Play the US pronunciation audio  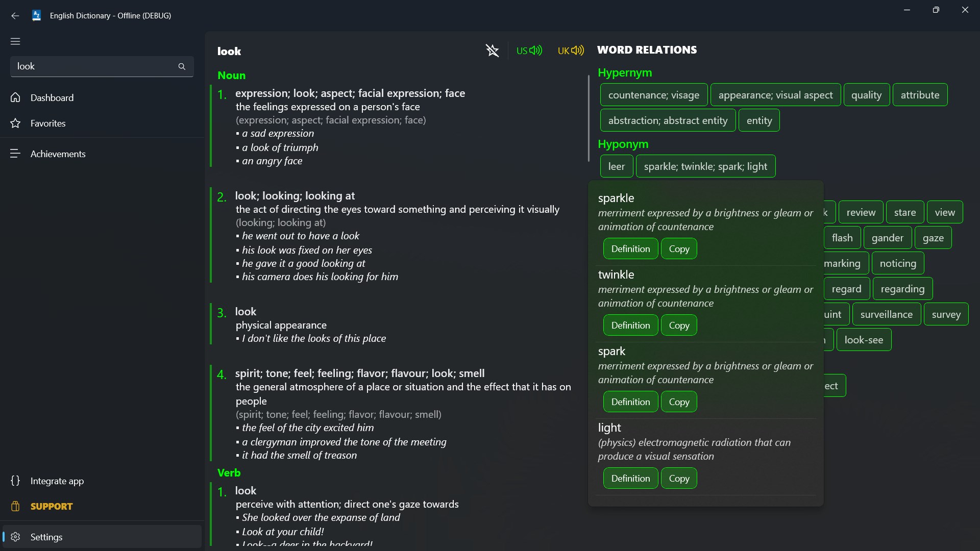click(529, 51)
